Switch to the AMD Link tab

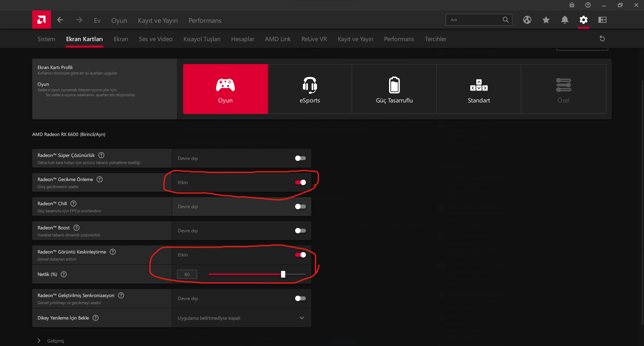point(278,39)
